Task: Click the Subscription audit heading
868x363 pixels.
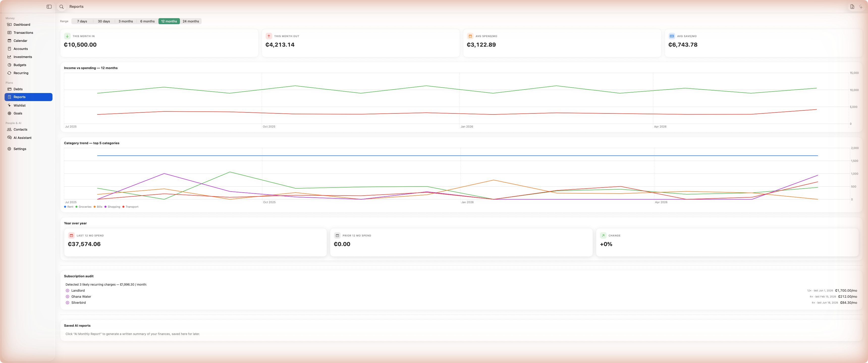Action: (78, 276)
